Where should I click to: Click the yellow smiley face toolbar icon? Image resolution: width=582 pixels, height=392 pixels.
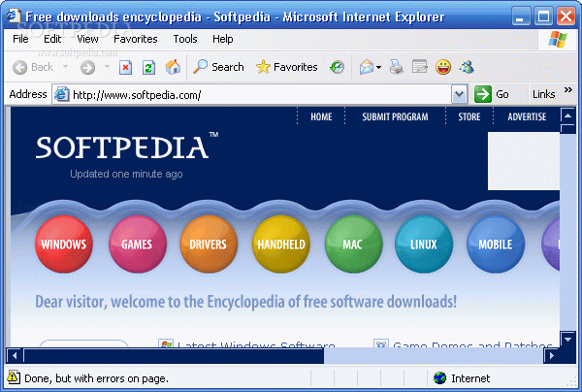[443, 67]
